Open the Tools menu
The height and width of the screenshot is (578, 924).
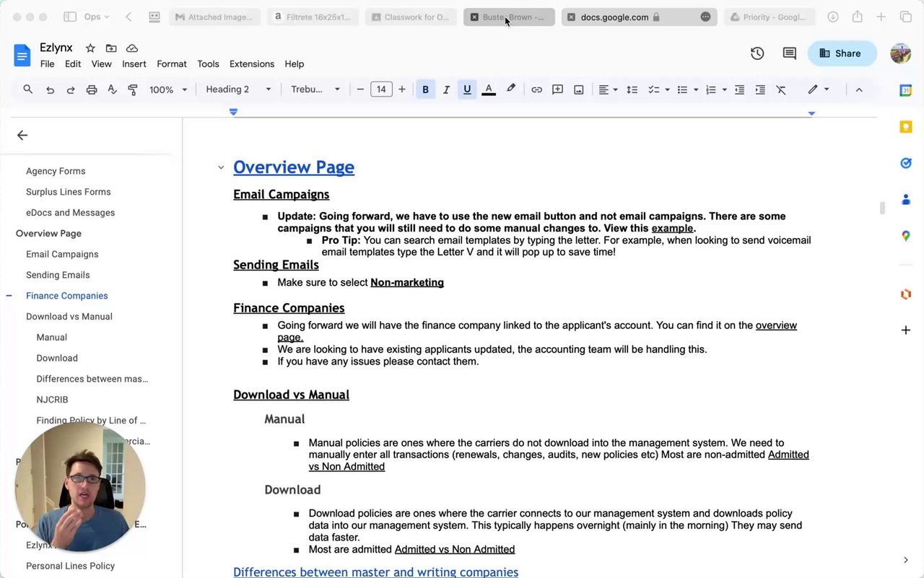point(208,64)
